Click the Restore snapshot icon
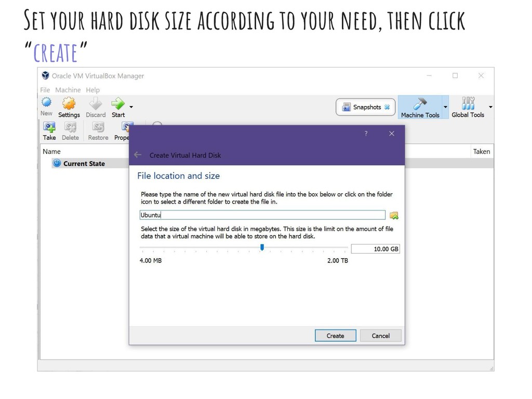Screen dimensions: 532x399 98,127
